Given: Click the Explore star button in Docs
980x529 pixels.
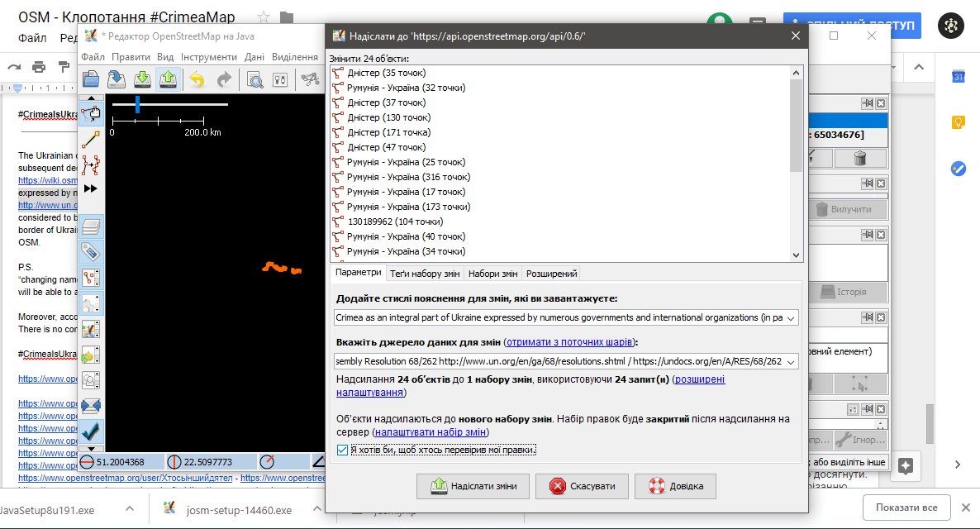Looking at the screenshot, I should [906, 466].
